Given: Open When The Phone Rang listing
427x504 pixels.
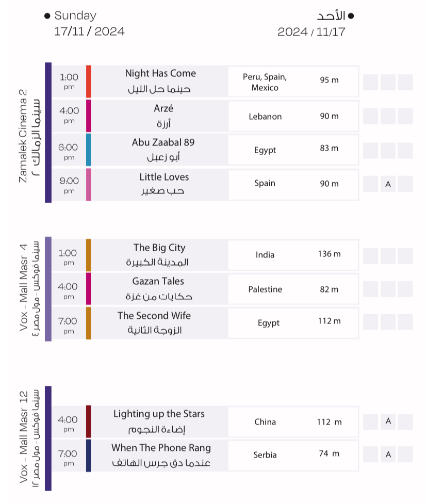Looking at the screenshot, I should tap(161, 448).
